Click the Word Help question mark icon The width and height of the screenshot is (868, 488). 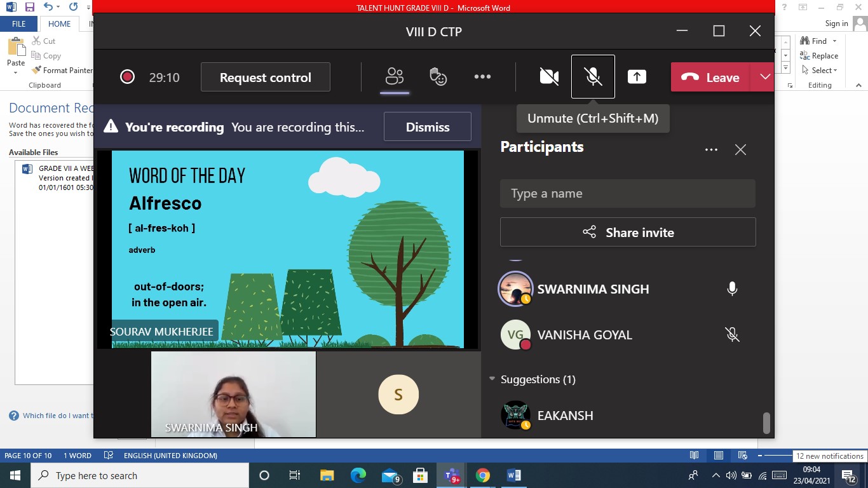(x=785, y=7)
